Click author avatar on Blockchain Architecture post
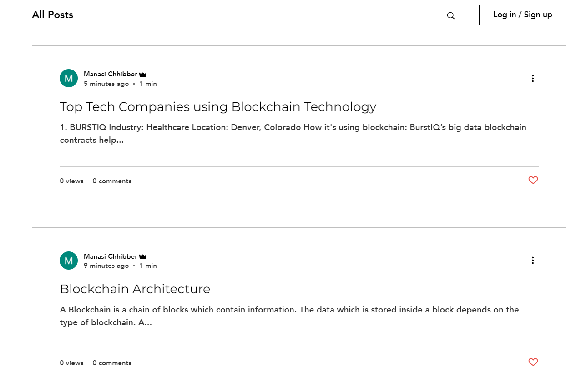The image size is (586, 392). [x=69, y=261]
